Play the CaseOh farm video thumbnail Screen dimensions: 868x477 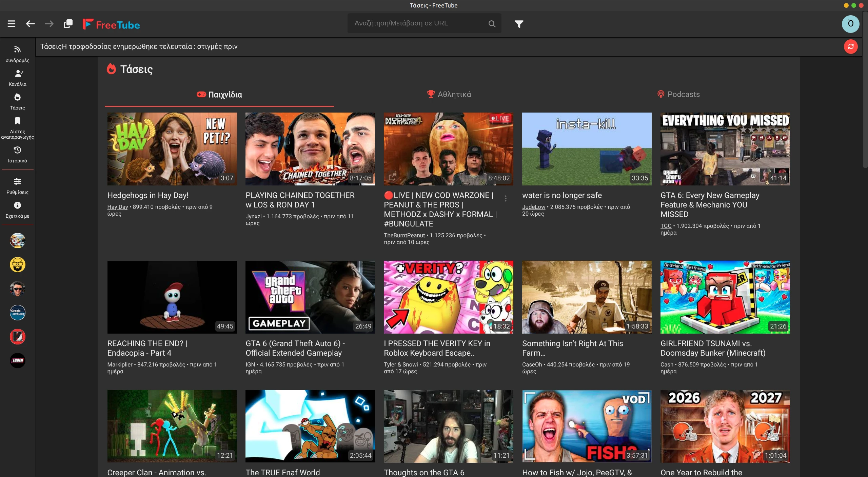pyautogui.click(x=587, y=297)
